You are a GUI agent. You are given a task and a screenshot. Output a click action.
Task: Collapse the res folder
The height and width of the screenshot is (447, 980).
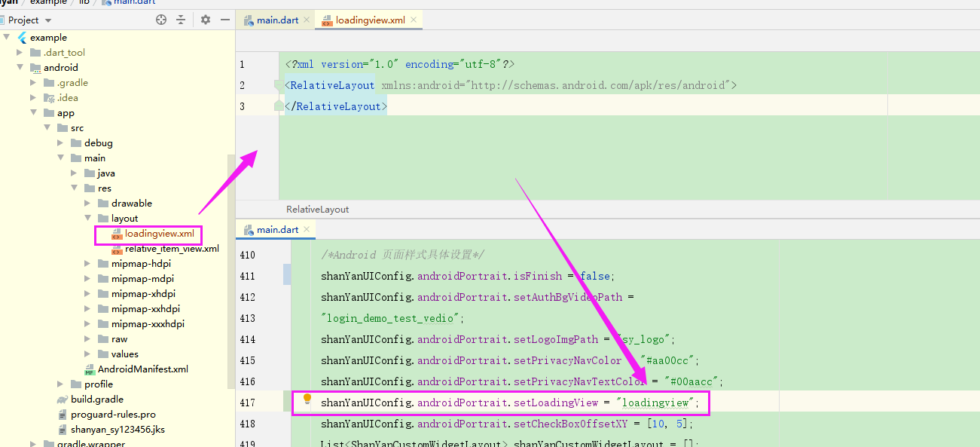75,188
